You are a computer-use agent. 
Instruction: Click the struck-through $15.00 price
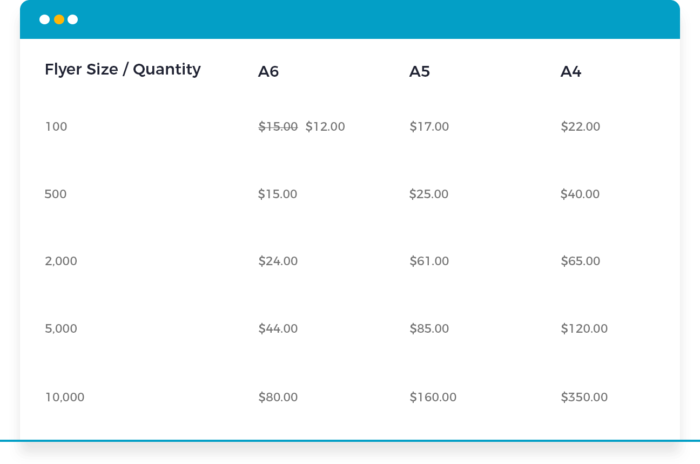point(278,127)
